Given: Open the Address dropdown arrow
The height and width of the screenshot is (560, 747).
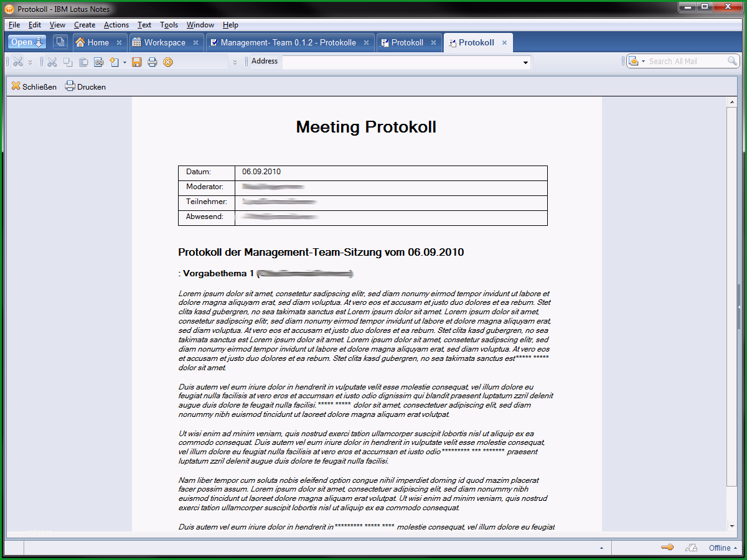Looking at the screenshot, I should click(x=526, y=62).
